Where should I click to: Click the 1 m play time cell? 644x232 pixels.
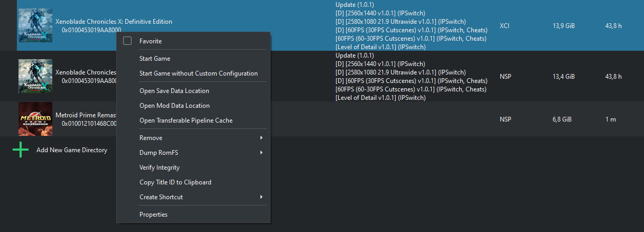click(611, 119)
